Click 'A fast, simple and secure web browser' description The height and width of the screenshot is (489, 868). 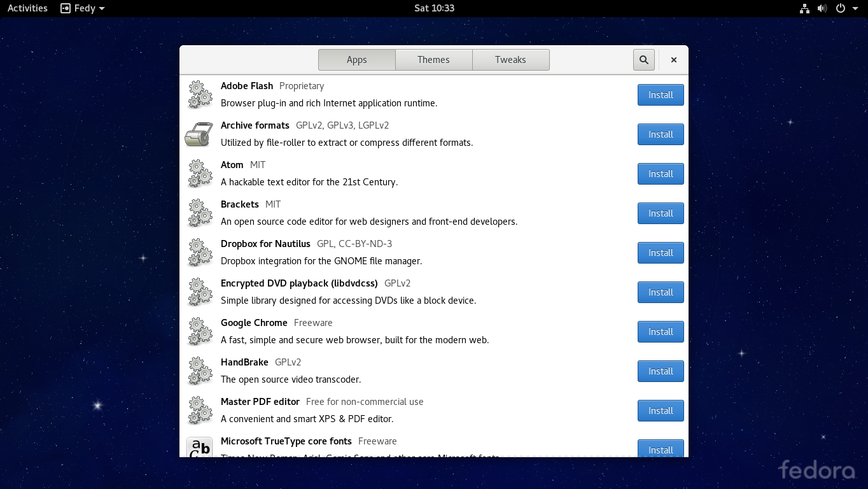(355, 340)
